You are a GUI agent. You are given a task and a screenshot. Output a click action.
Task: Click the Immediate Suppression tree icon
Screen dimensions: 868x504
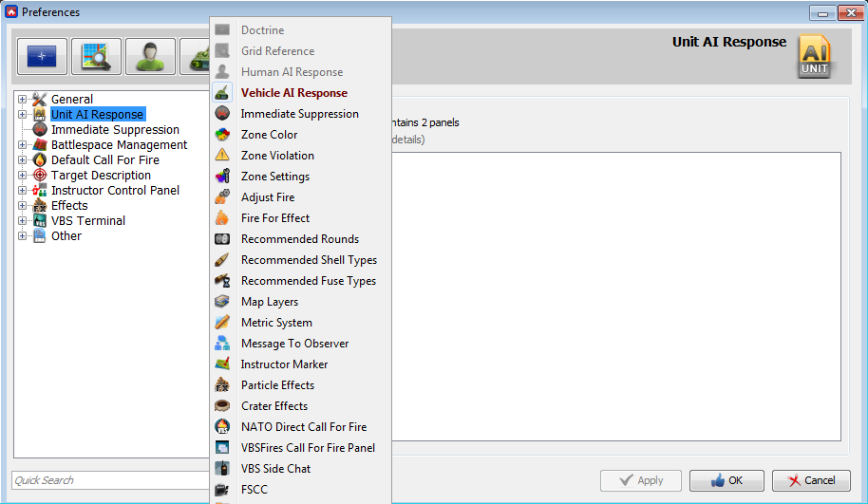point(39,129)
